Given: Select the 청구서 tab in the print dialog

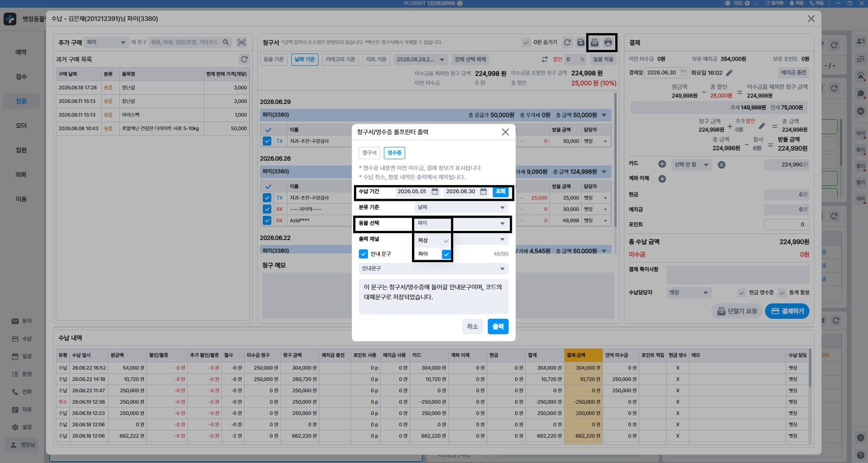Looking at the screenshot, I should click(x=369, y=153).
